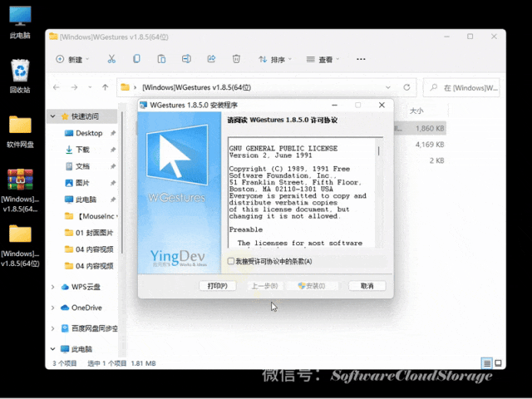Click the copy icon in Explorer toolbar
The height and width of the screenshot is (399, 532).
[136, 59]
